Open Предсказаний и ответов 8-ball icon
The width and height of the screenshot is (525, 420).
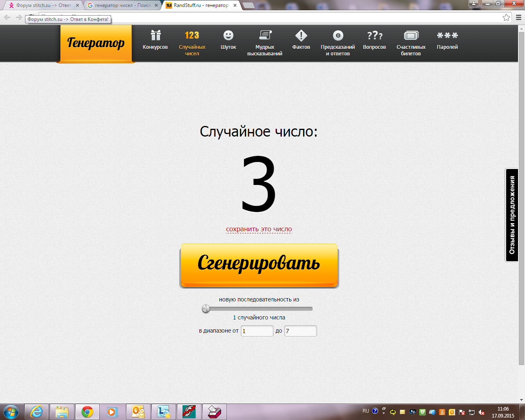(338, 36)
